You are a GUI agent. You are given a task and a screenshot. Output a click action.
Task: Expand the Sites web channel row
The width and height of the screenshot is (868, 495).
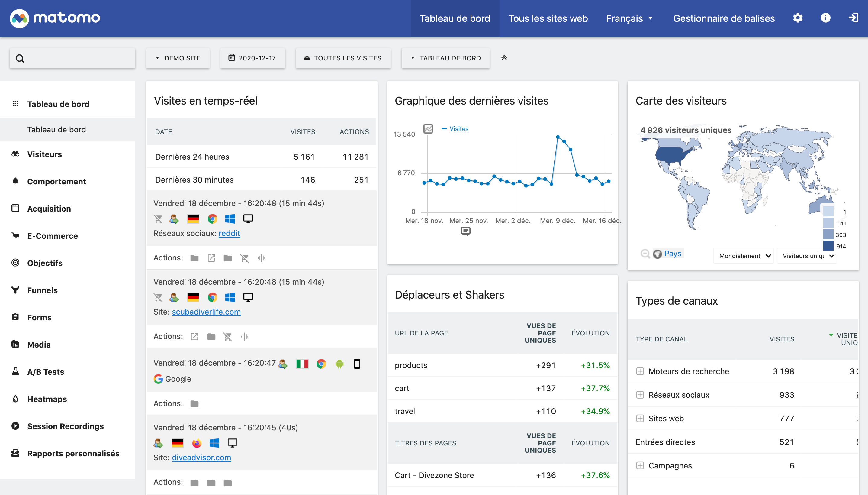640,419
